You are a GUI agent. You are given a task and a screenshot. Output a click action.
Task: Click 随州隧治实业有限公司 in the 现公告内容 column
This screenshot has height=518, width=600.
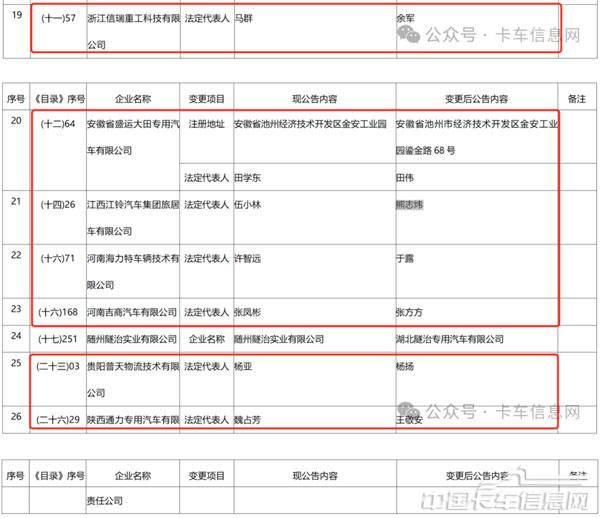point(279,339)
